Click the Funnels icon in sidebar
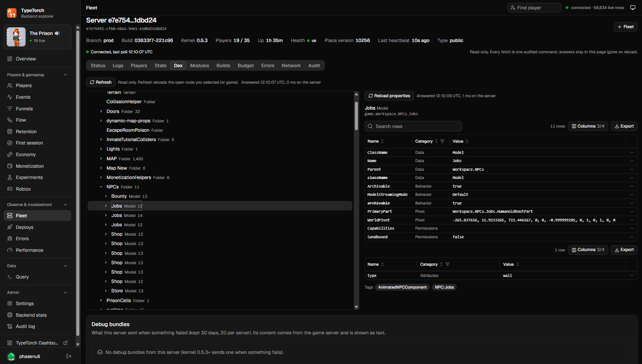The height and width of the screenshot is (364, 642). (x=10, y=109)
